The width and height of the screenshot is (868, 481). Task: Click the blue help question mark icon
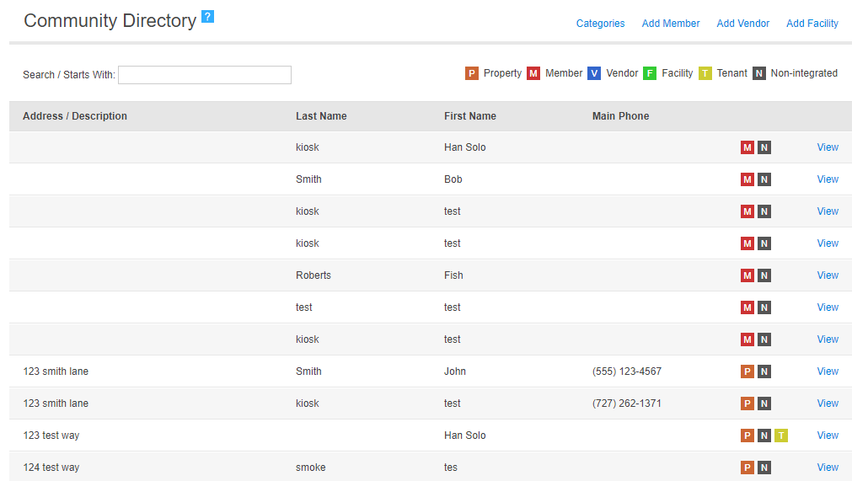click(207, 17)
